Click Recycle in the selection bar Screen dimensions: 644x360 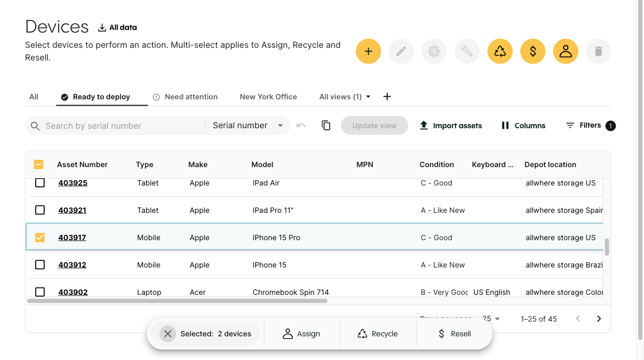(x=378, y=334)
